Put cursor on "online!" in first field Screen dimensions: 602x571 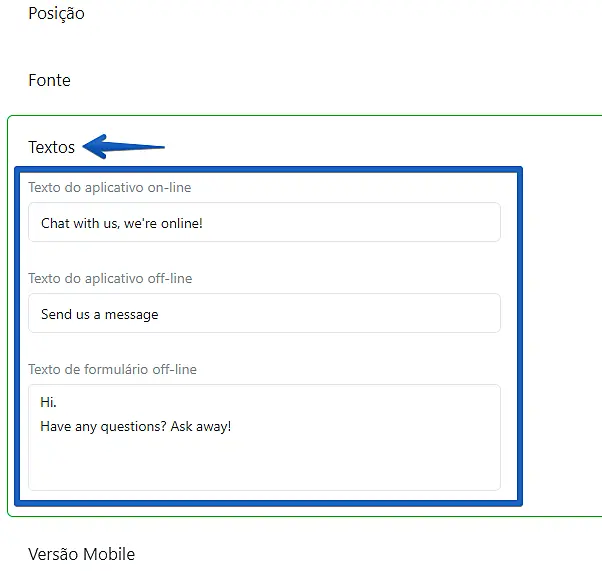(x=179, y=223)
